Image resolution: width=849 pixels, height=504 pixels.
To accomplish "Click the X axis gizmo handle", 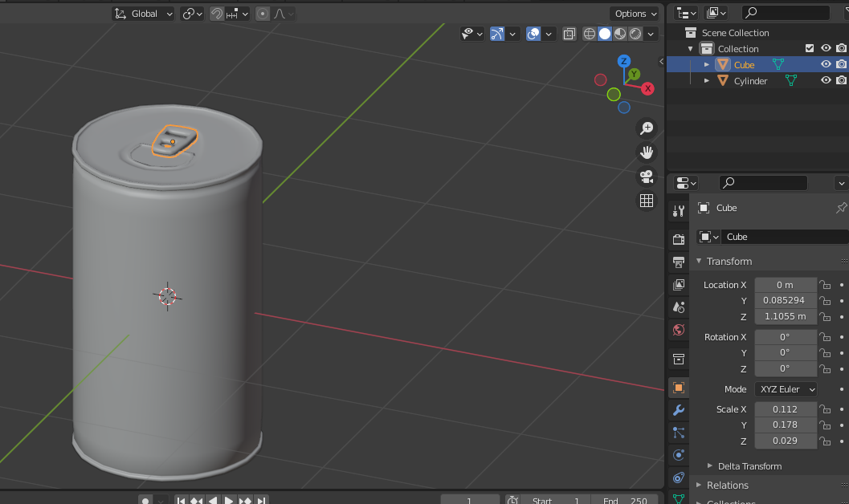I will [x=647, y=89].
